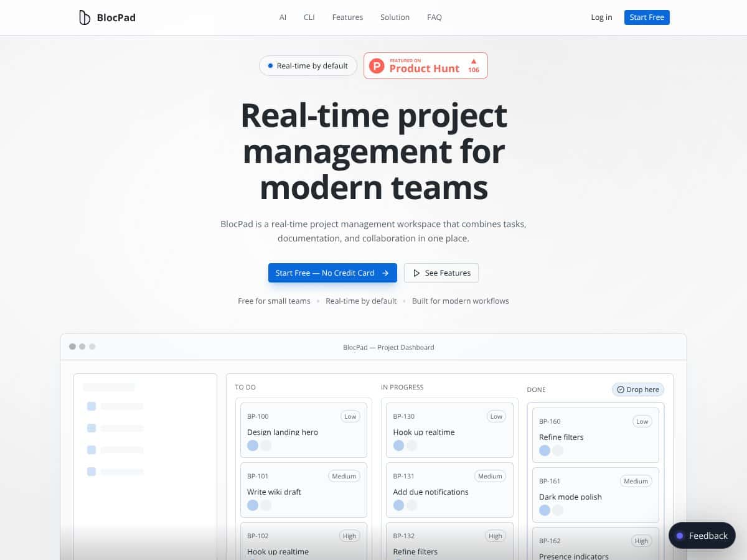Open the Feedback widget
The height and width of the screenshot is (560, 747).
pyautogui.click(x=702, y=536)
